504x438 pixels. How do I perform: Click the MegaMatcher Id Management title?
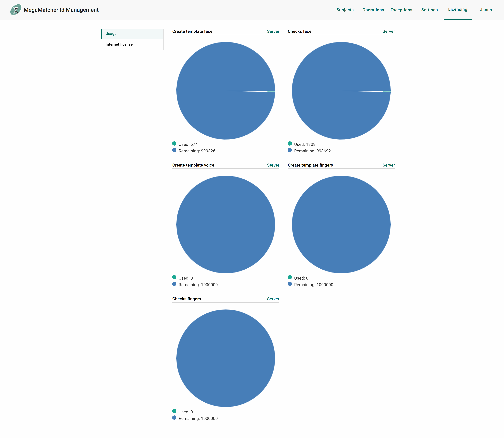tap(61, 10)
